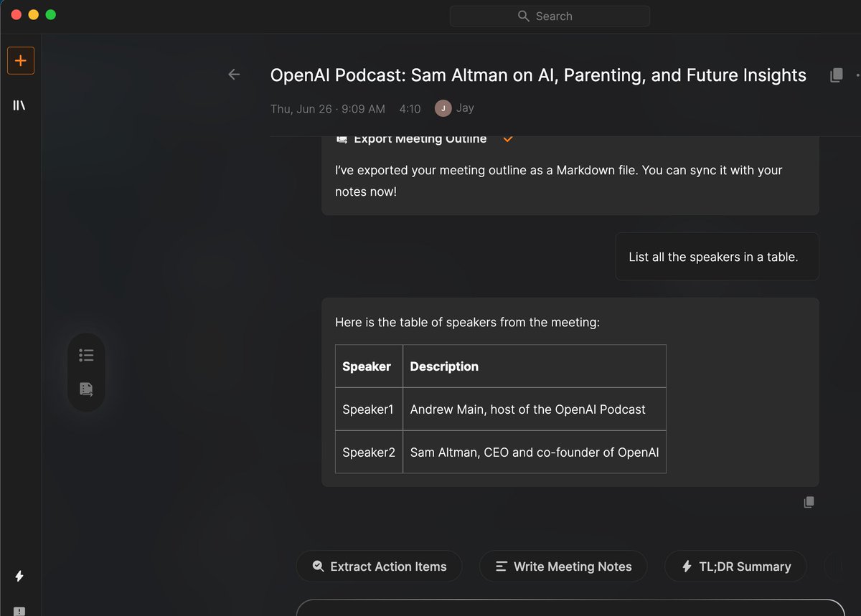
Task: Click the orange plus new recording button
Action: 20,61
